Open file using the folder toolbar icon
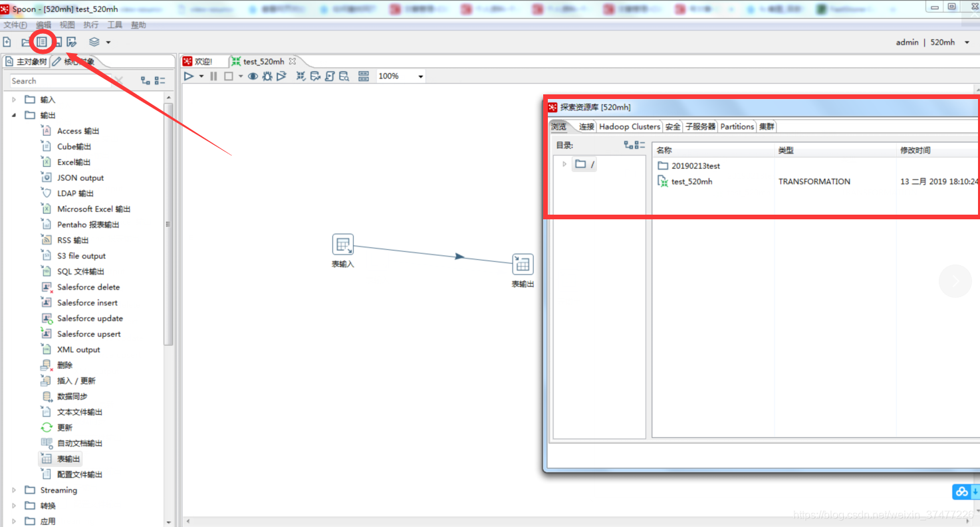980x527 pixels. coord(25,42)
